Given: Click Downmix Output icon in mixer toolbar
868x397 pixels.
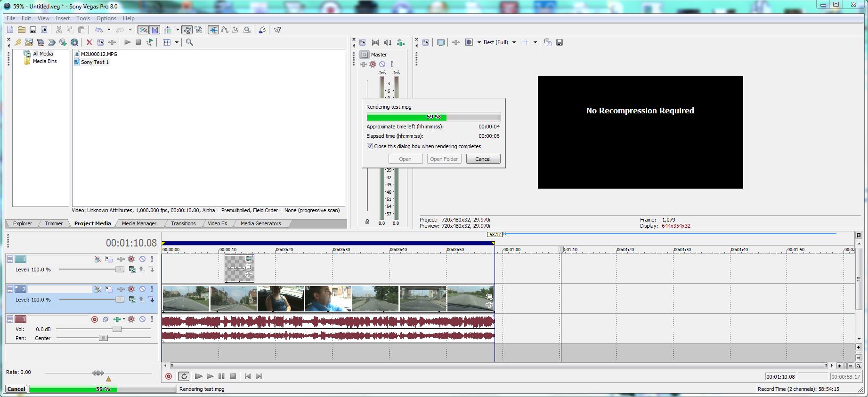Looking at the screenshot, I should click(388, 42).
